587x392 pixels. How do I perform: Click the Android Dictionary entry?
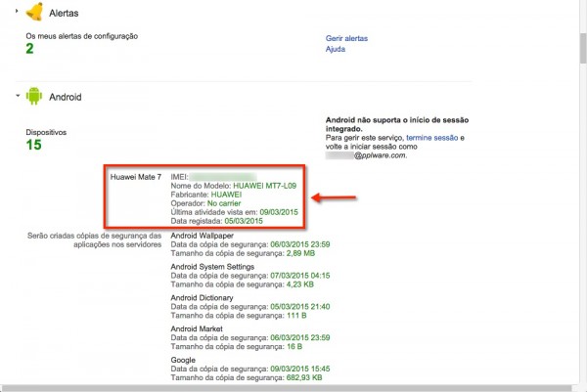[x=202, y=298]
